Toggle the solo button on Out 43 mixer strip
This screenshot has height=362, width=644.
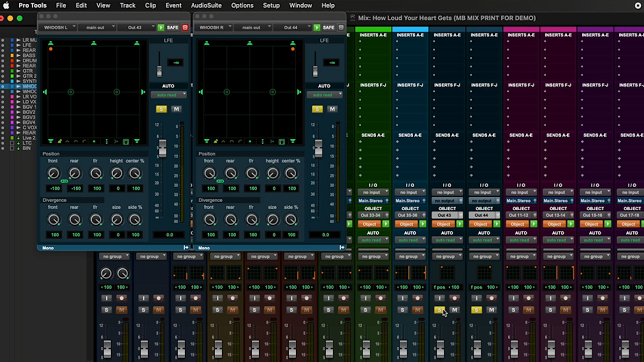[x=439, y=309]
